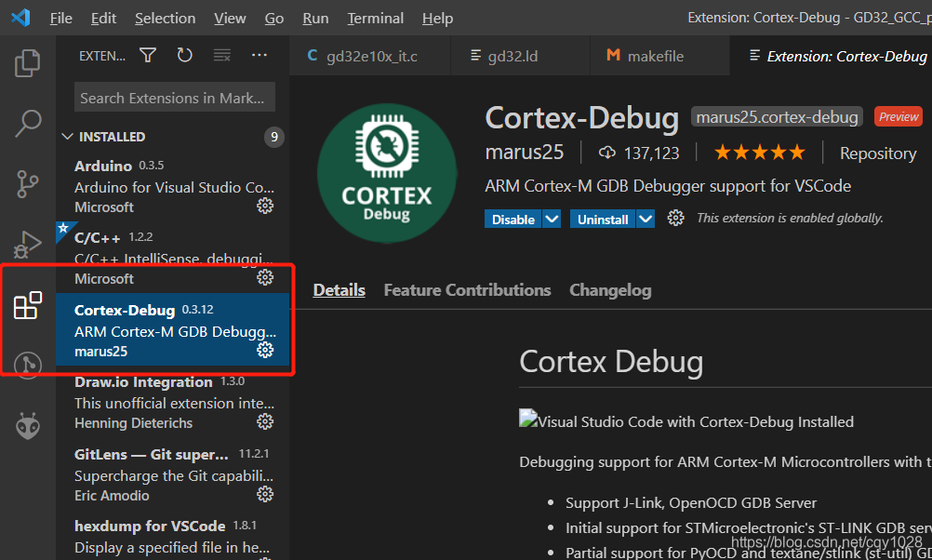This screenshot has width=932, height=560.
Task: Filter extensions with the funnel icon
Action: click(x=148, y=55)
